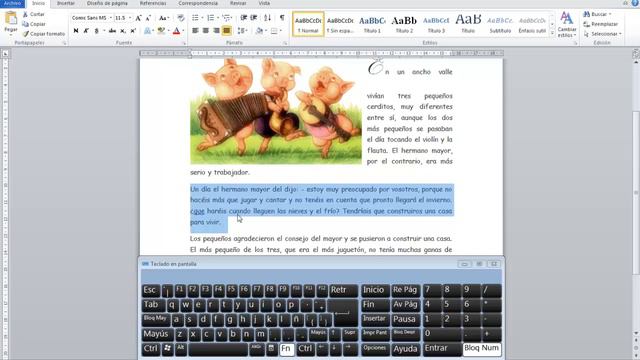The width and height of the screenshot is (640, 360).
Task: Toggle the Bloq Num key on the keyboard
Action: click(x=482, y=349)
